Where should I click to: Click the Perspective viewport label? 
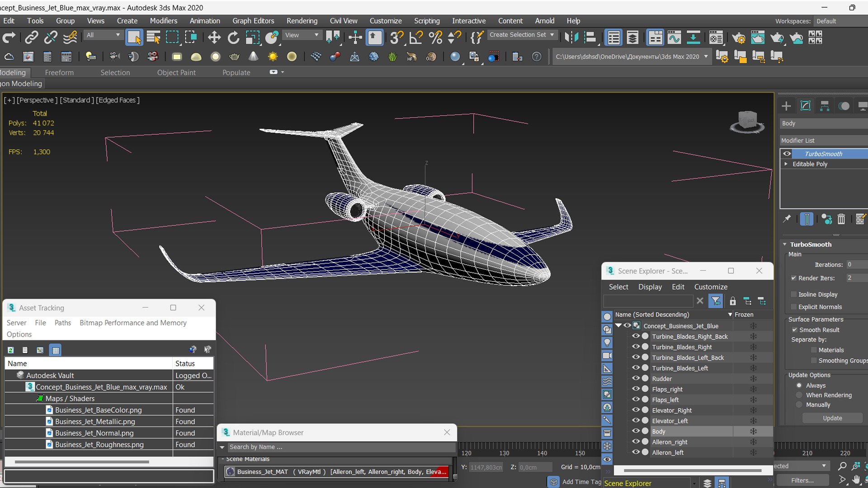click(x=37, y=100)
